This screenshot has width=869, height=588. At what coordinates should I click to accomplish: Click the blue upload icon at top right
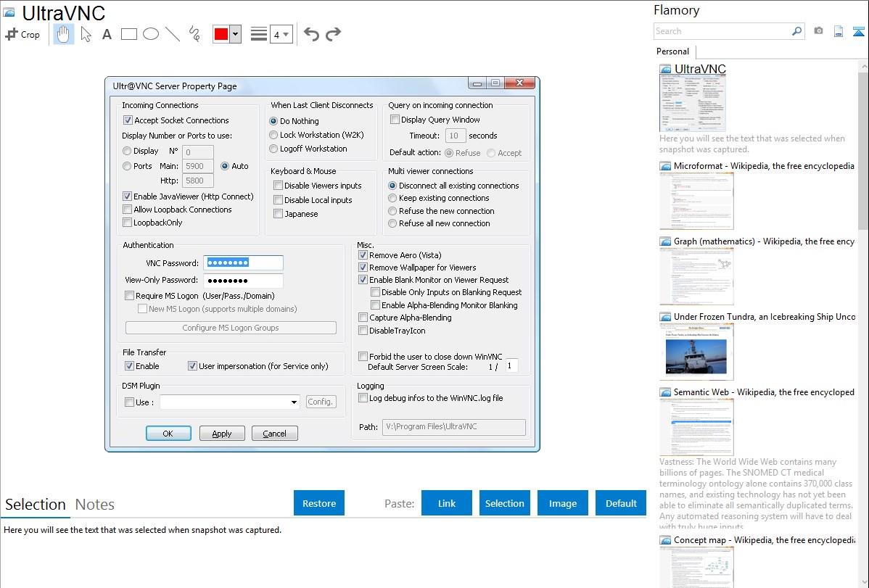click(x=858, y=31)
